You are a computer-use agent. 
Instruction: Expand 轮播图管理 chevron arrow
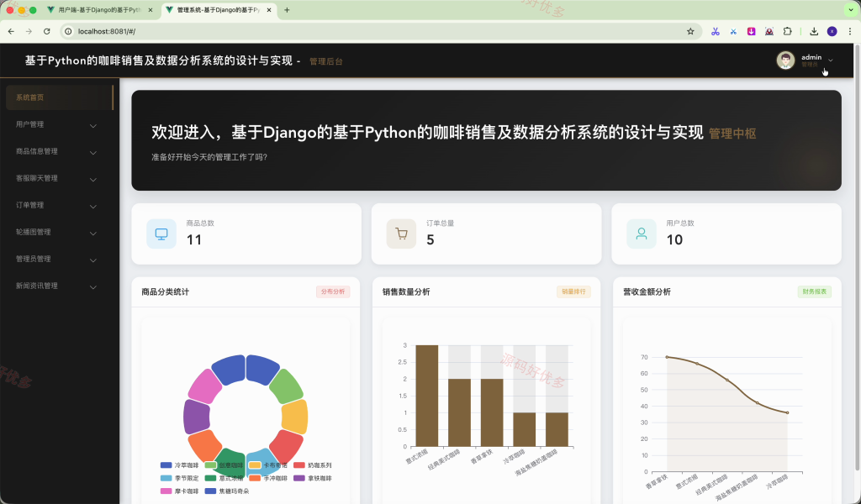(93, 233)
